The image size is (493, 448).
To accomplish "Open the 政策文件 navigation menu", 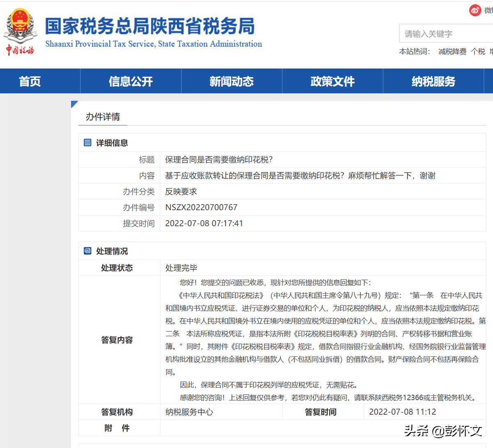I will click(x=332, y=81).
